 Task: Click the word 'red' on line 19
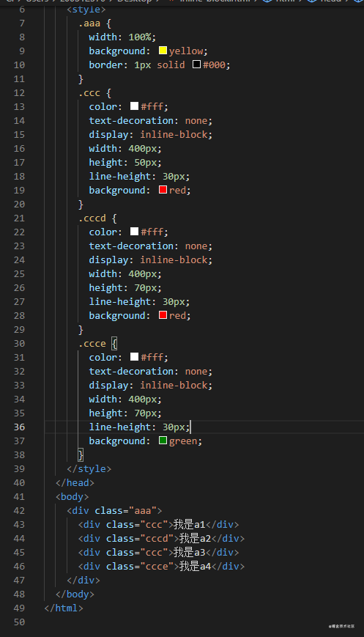coord(177,191)
